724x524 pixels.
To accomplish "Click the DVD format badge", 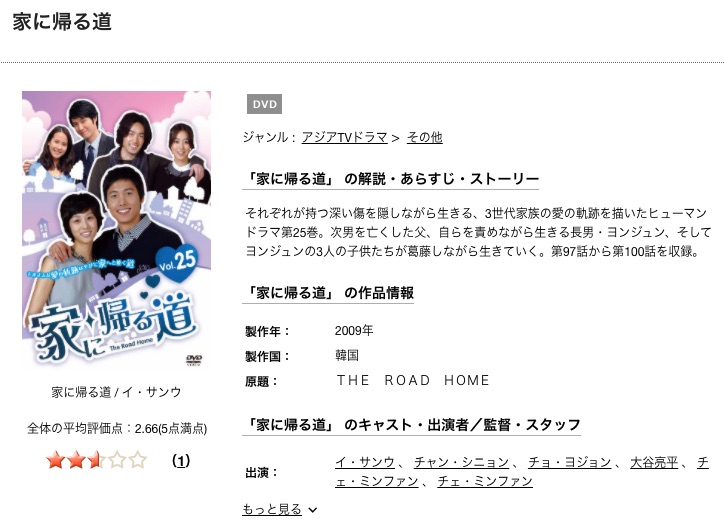I will (264, 104).
